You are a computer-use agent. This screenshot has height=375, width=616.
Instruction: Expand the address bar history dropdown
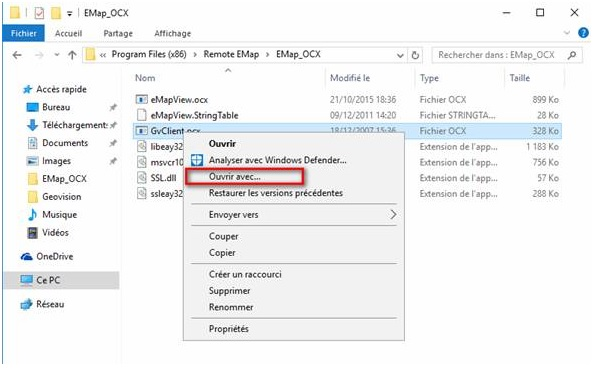point(400,55)
